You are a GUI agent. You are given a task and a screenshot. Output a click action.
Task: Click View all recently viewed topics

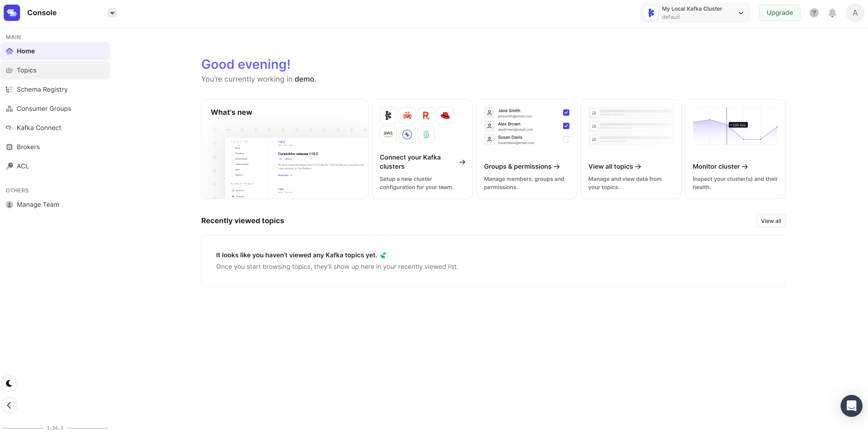pyautogui.click(x=771, y=221)
